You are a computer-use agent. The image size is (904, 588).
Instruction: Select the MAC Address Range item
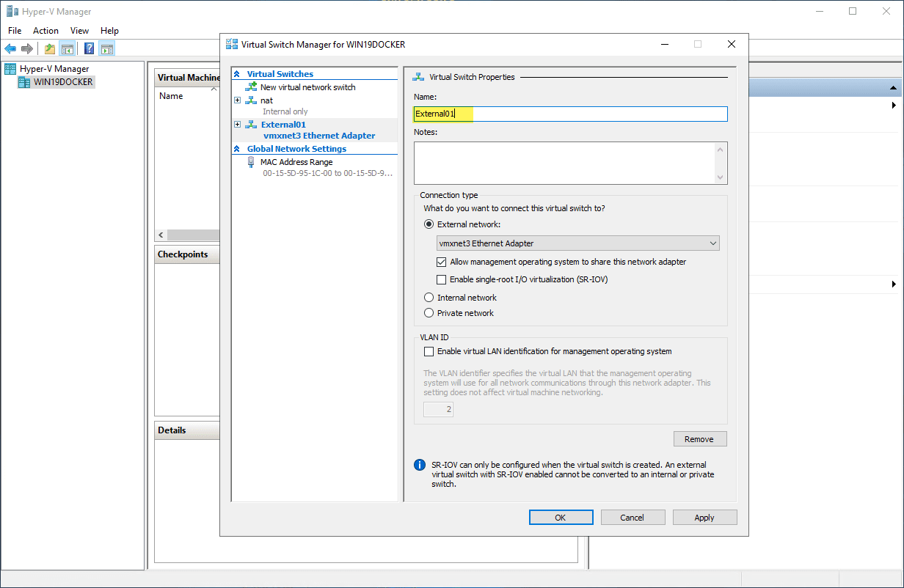296,161
